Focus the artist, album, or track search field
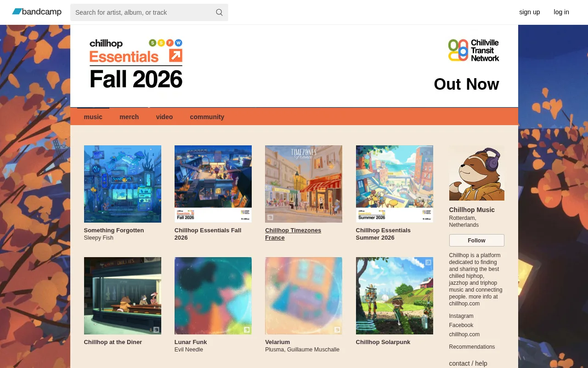 coord(149,12)
